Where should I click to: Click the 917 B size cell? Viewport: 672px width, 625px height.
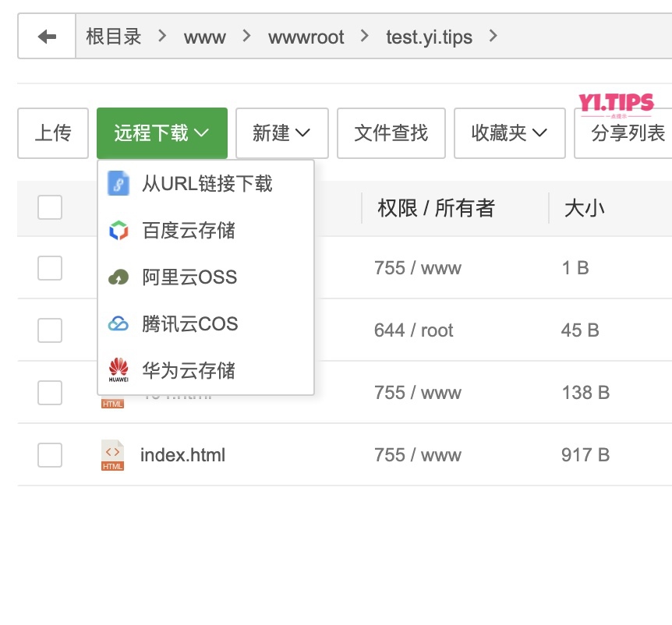(585, 455)
